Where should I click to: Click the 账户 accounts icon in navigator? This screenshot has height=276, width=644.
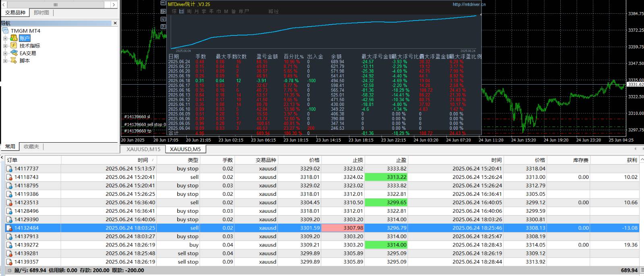(x=14, y=38)
